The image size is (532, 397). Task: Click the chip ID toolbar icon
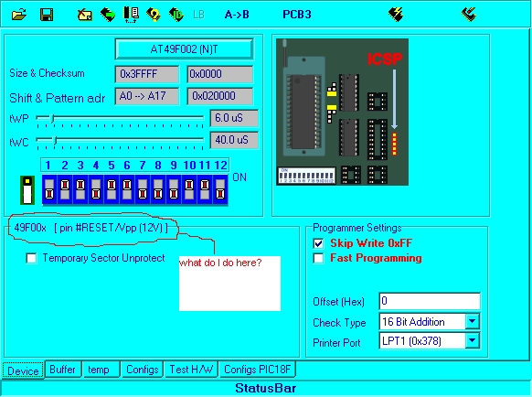[x=176, y=15]
